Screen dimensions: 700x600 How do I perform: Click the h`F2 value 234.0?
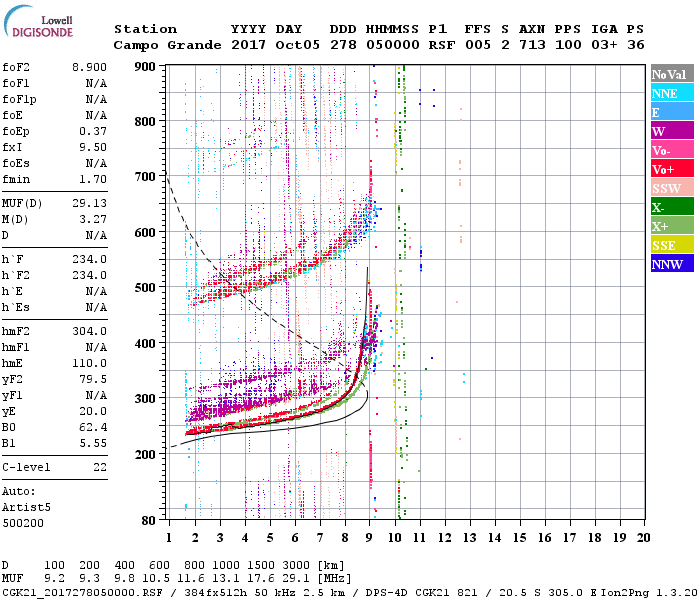(89, 275)
